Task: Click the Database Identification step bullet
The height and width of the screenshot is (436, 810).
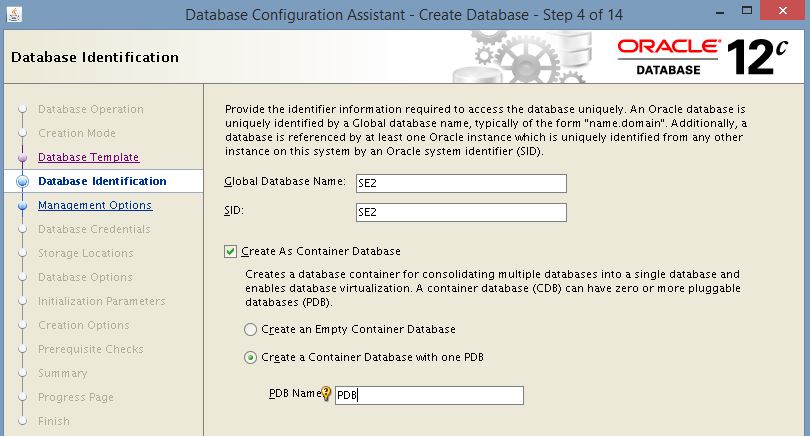Action: click(x=21, y=182)
